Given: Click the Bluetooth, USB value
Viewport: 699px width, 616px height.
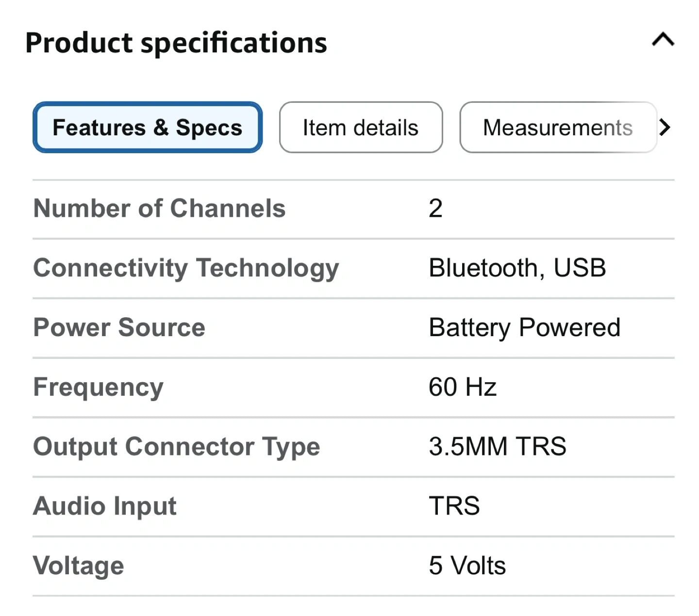Looking at the screenshot, I should click(517, 268).
